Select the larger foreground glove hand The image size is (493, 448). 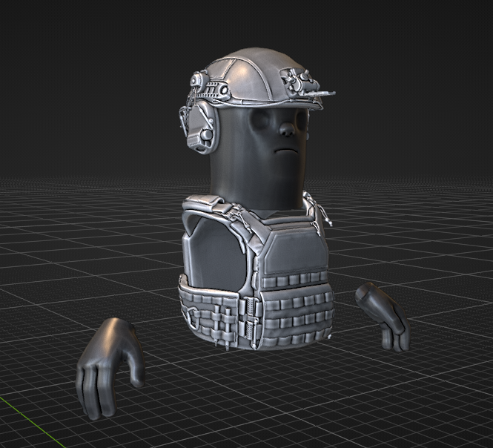pos(110,368)
